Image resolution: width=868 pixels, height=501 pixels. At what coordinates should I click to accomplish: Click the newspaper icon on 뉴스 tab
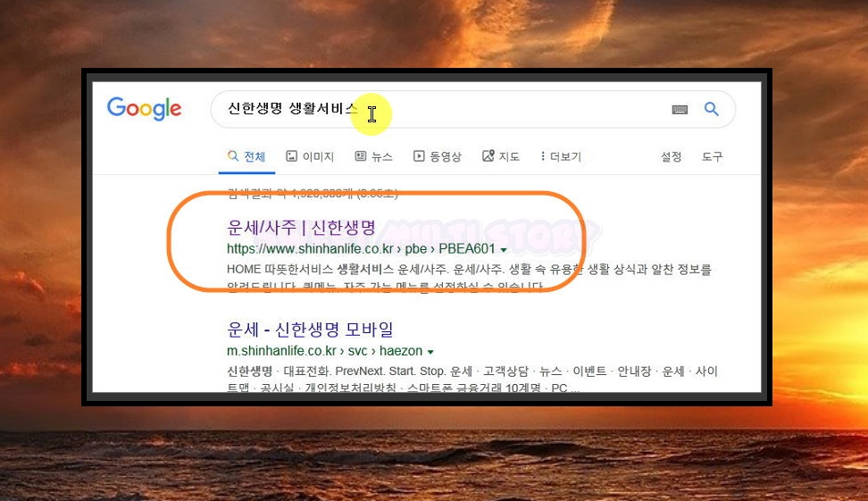click(361, 156)
